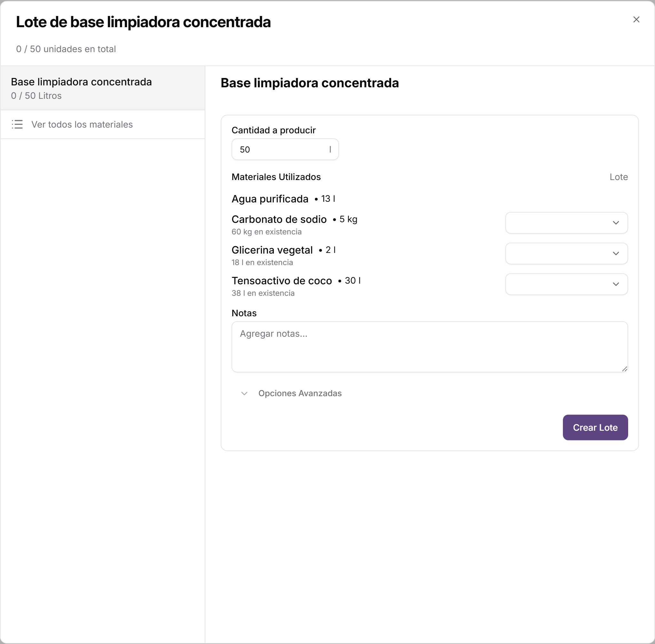This screenshot has width=655, height=644.
Task: Click the Crear Lote button
Action: point(595,427)
